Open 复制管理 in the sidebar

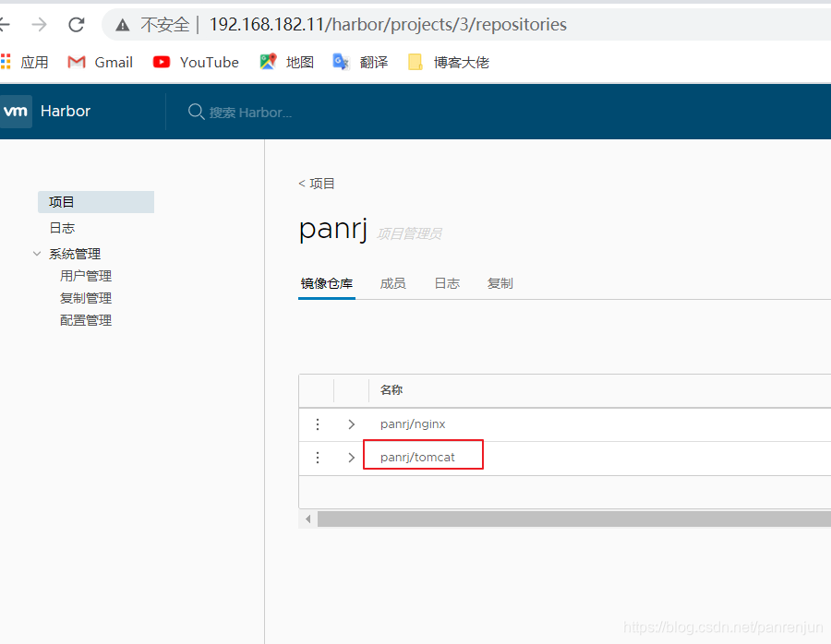(86, 298)
